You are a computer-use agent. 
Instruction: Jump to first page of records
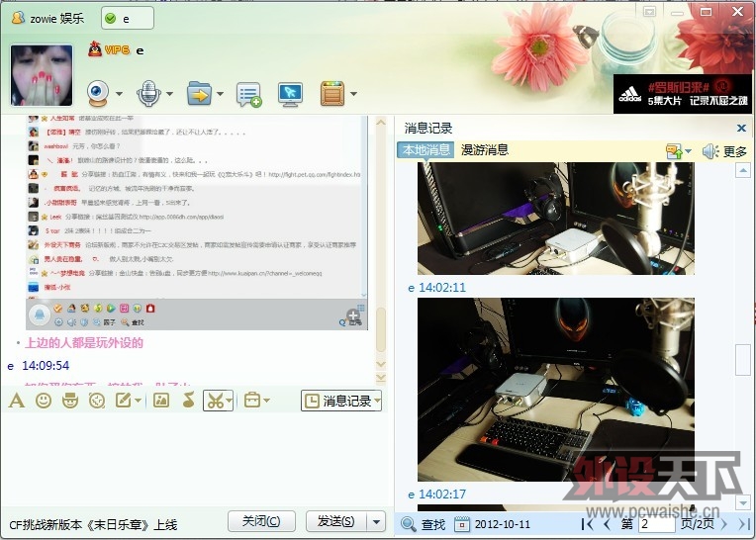click(588, 524)
